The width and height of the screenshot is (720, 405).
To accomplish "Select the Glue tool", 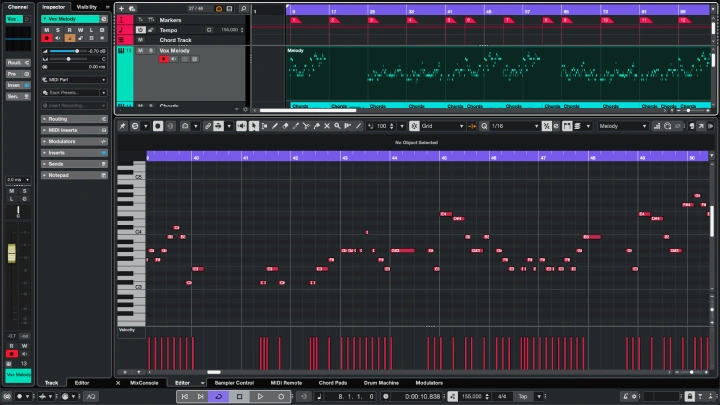I will [x=317, y=126].
